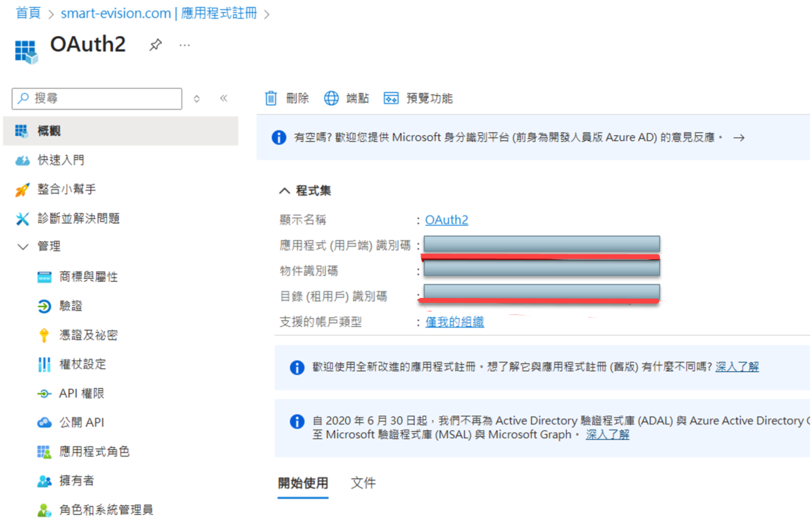The image size is (812, 524).
Task: Click the OAuth2 display name link
Action: 446,220
